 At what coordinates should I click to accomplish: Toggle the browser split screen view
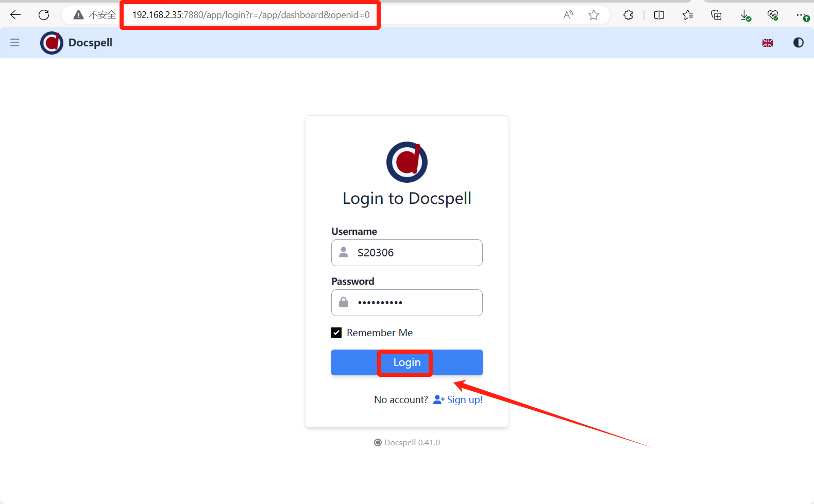[x=659, y=15]
